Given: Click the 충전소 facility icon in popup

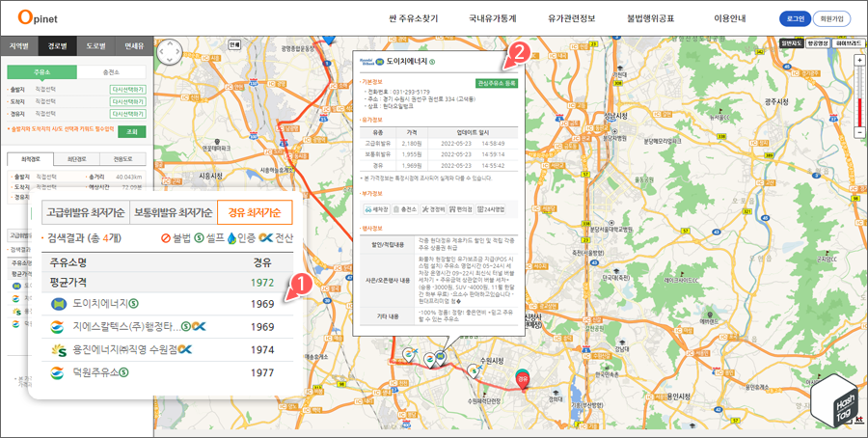Looking at the screenshot, I should [404, 209].
